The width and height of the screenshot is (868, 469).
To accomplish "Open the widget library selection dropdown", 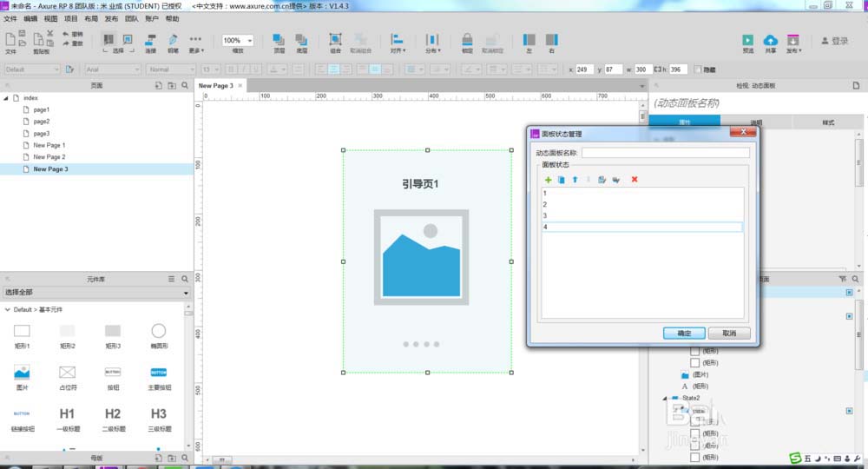I will (x=95, y=294).
